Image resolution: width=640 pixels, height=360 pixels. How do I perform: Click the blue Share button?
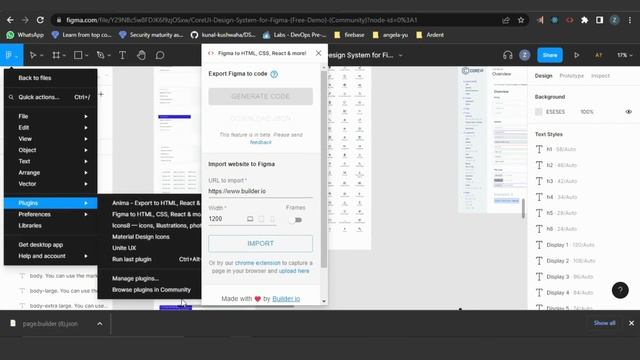click(550, 55)
